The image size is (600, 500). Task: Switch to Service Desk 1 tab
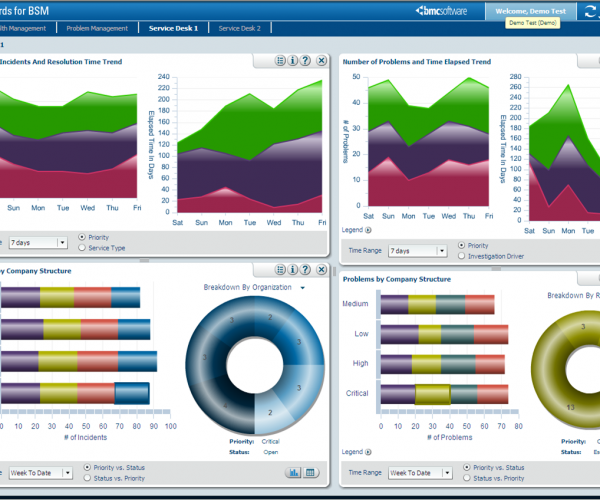pyautogui.click(x=173, y=28)
